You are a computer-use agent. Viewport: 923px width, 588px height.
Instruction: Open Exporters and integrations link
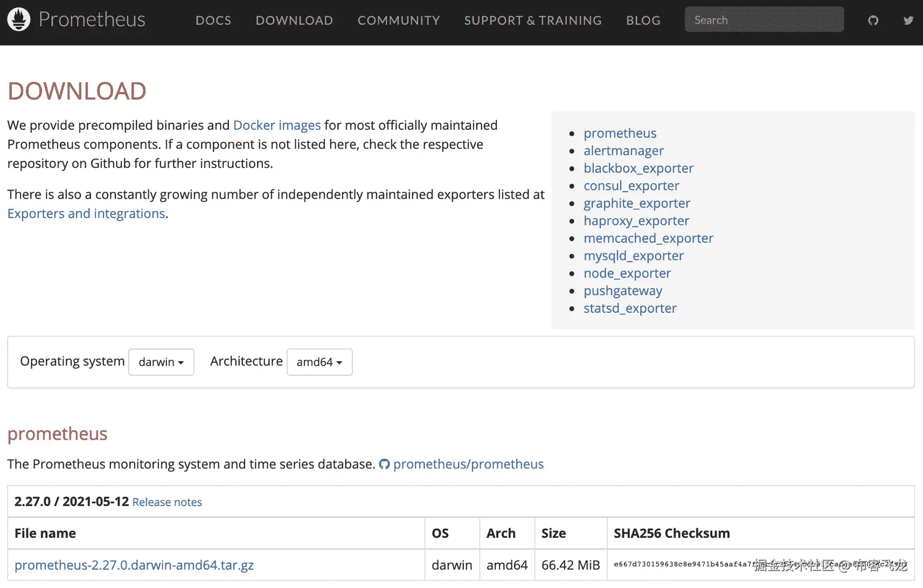click(x=86, y=214)
